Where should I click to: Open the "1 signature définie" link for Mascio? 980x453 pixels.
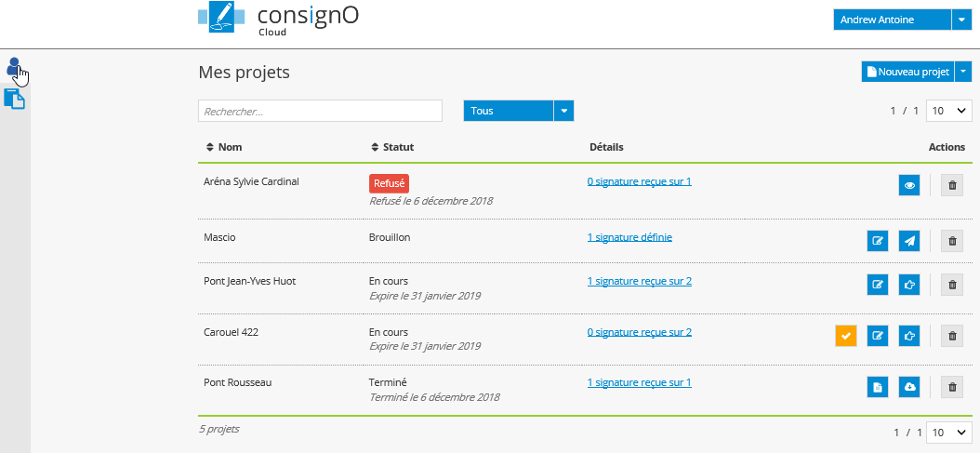tap(629, 237)
